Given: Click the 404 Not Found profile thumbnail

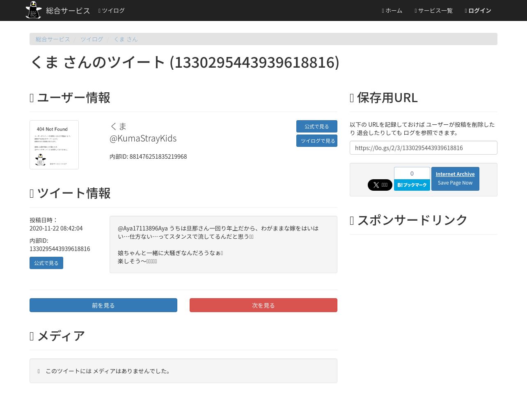Looking at the screenshot, I should tap(54, 145).
